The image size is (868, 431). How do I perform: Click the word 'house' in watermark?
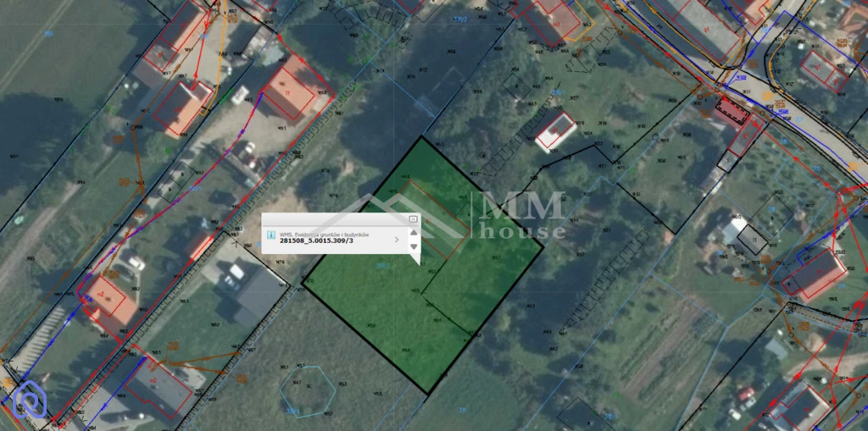tap(521, 229)
